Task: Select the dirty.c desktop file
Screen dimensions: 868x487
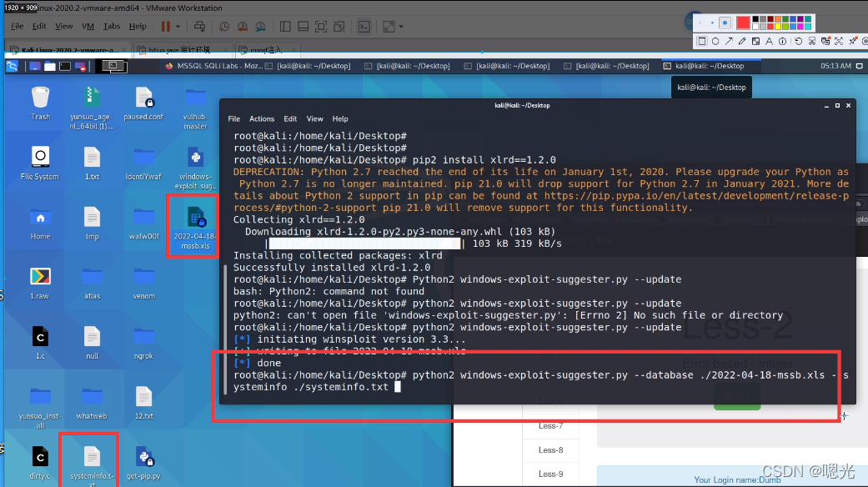Action: coord(40,463)
